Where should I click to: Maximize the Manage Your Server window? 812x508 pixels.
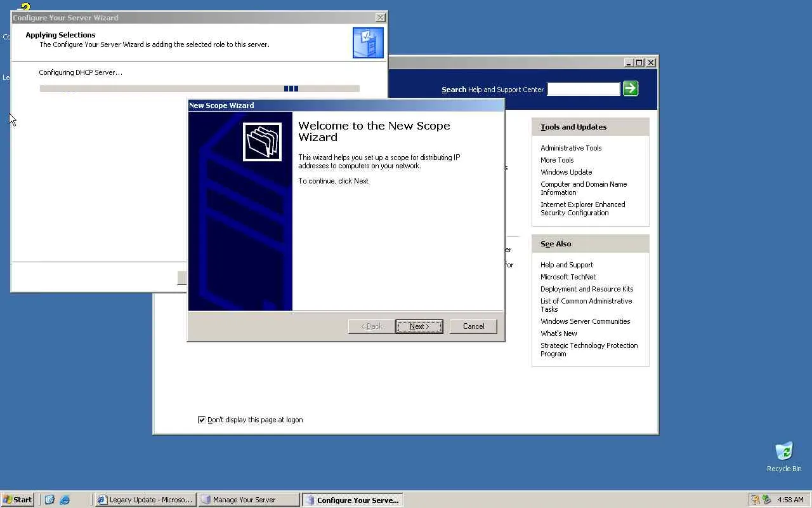pos(639,62)
